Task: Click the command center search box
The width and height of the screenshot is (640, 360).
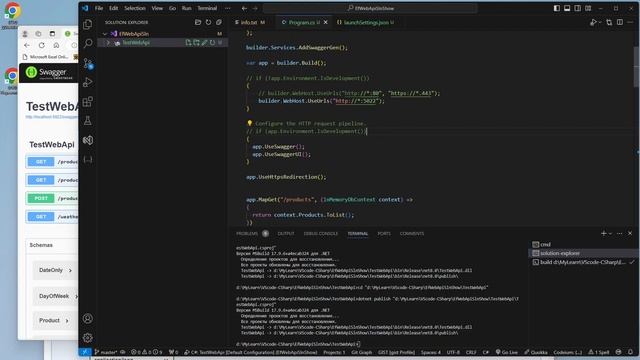Action: click(x=370, y=8)
